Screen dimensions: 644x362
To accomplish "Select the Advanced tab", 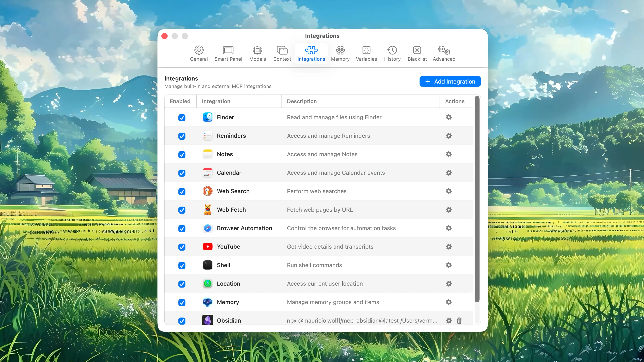I will [444, 53].
